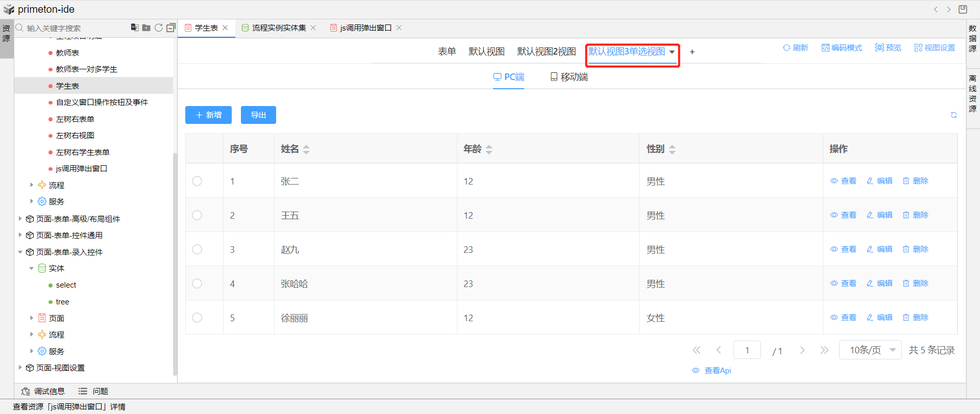980x414 pixels.
Task: Switch to the 移动端 mobile tab
Action: (x=569, y=77)
